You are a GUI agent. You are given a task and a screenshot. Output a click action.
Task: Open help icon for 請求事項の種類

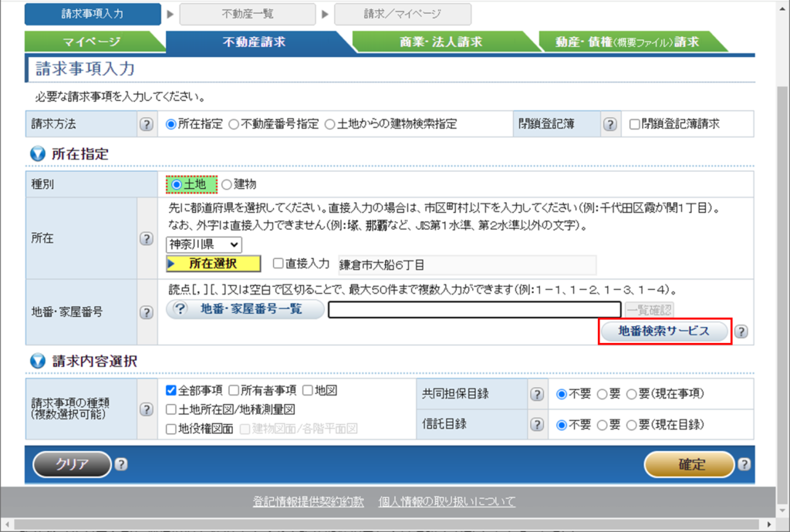[x=146, y=409]
